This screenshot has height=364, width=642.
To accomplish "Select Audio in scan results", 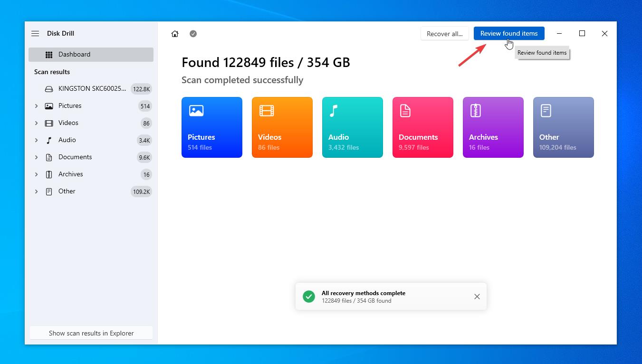I will tap(91, 140).
